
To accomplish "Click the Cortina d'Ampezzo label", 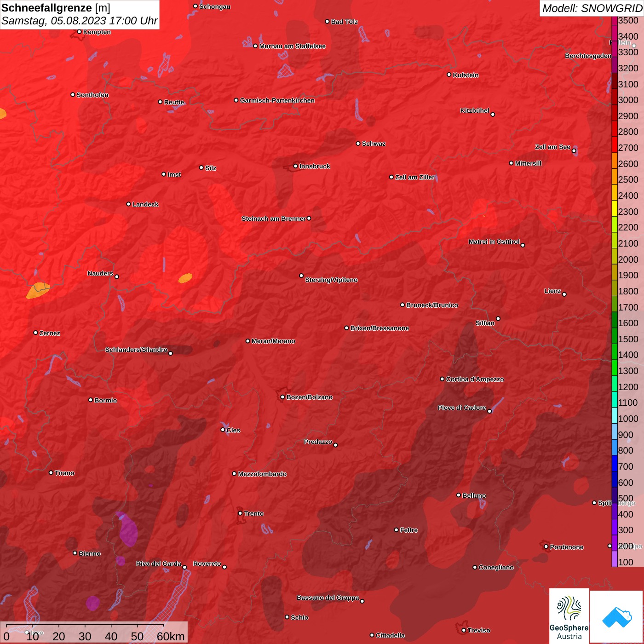I will tap(475, 379).
